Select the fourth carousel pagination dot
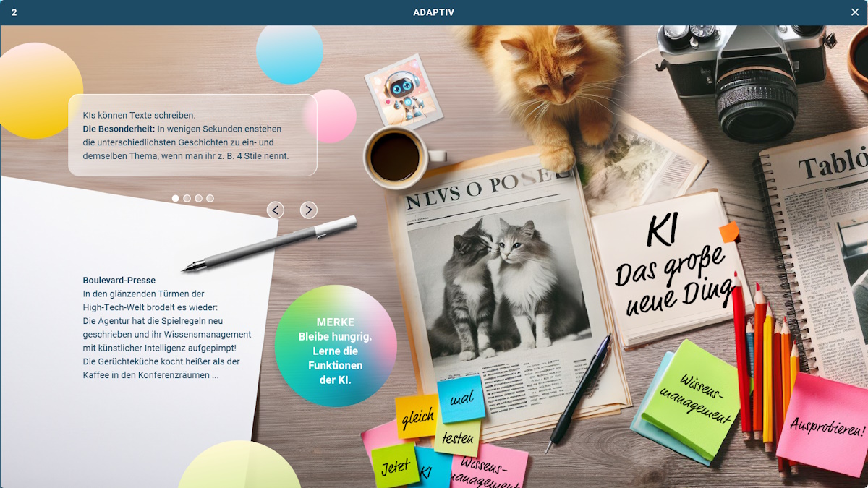 pyautogui.click(x=210, y=198)
